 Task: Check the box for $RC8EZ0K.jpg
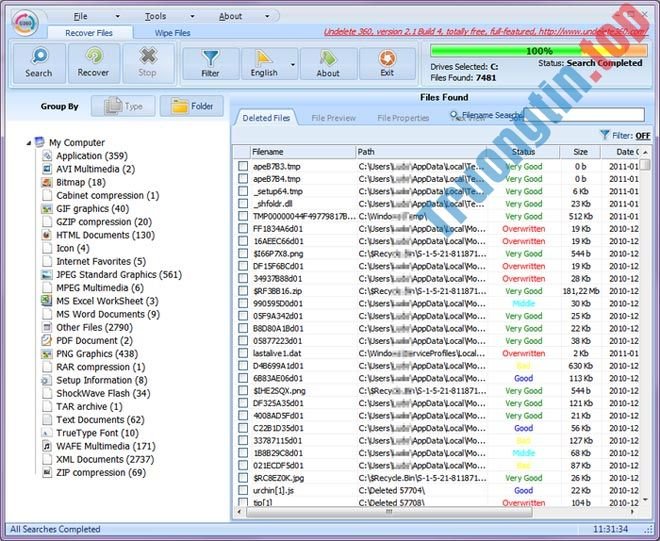(x=243, y=478)
